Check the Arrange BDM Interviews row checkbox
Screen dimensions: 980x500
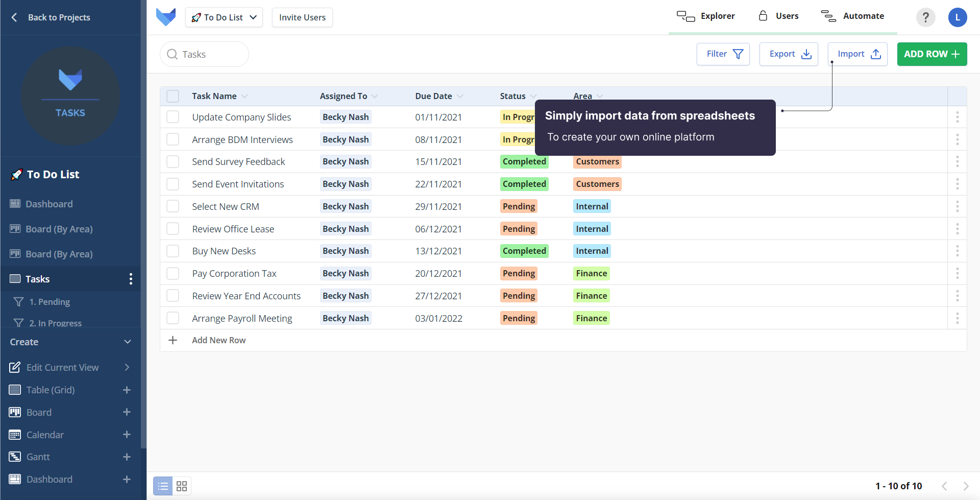point(173,139)
